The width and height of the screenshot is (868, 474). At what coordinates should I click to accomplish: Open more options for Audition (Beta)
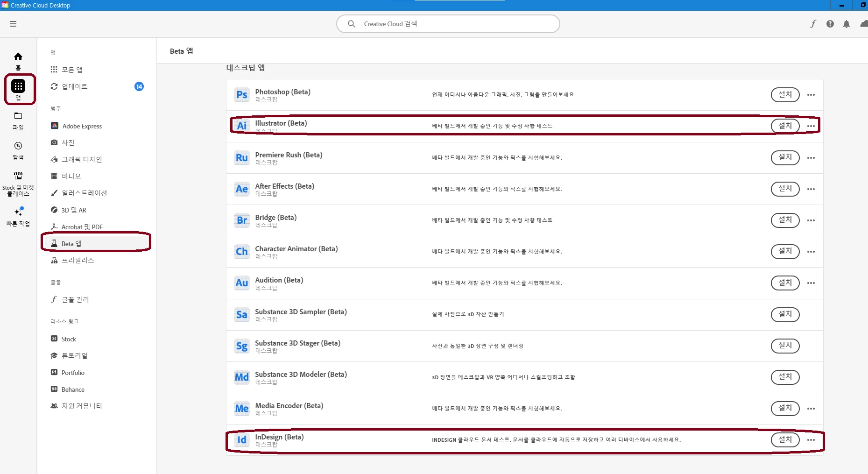811,283
